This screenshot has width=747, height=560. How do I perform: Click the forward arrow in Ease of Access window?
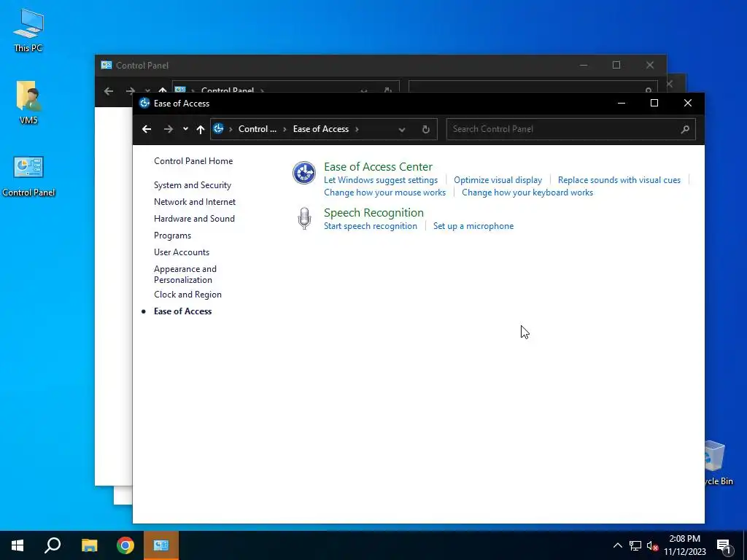[169, 129]
